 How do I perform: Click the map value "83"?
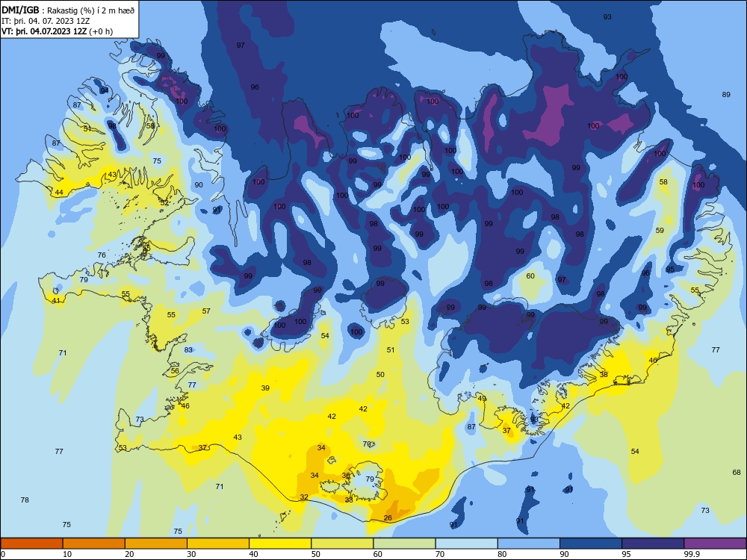(x=189, y=350)
